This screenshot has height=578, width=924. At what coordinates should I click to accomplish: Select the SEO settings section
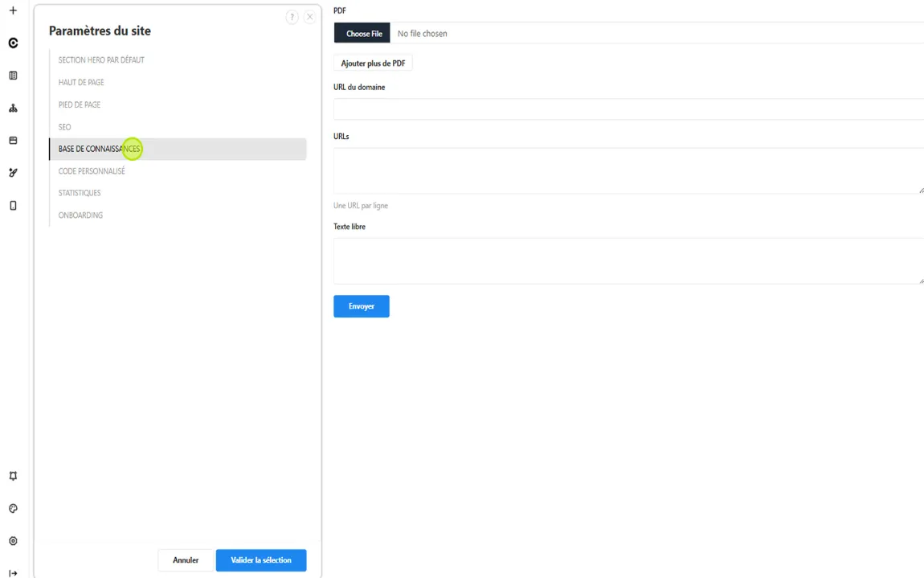tap(65, 127)
